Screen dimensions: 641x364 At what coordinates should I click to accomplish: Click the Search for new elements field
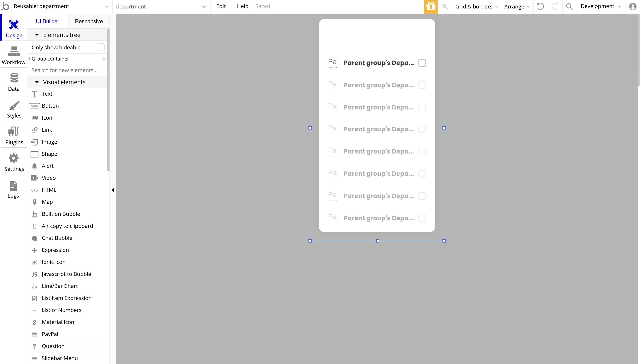(67, 70)
